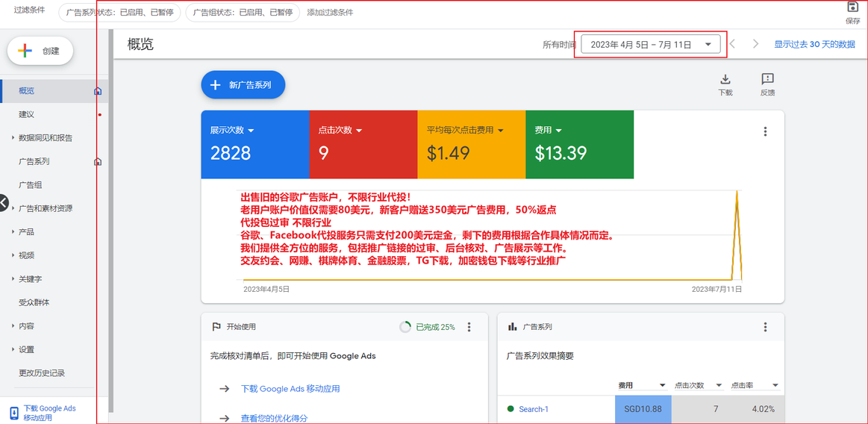Click the download (下载) icon
The image size is (868, 424).
coord(725,78)
